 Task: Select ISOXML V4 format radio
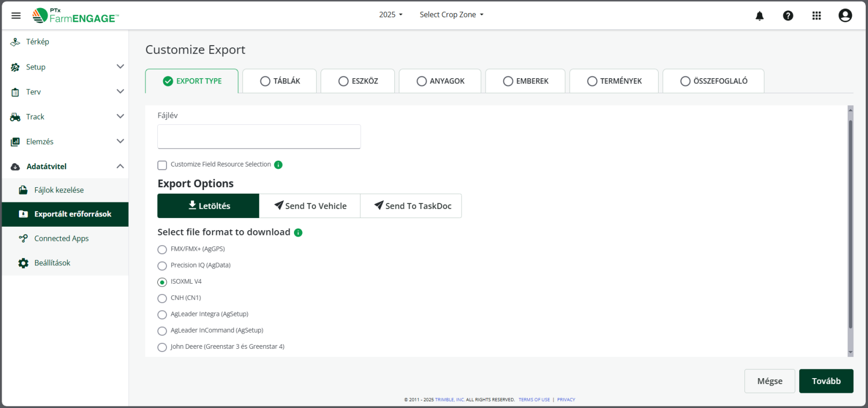[162, 282]
